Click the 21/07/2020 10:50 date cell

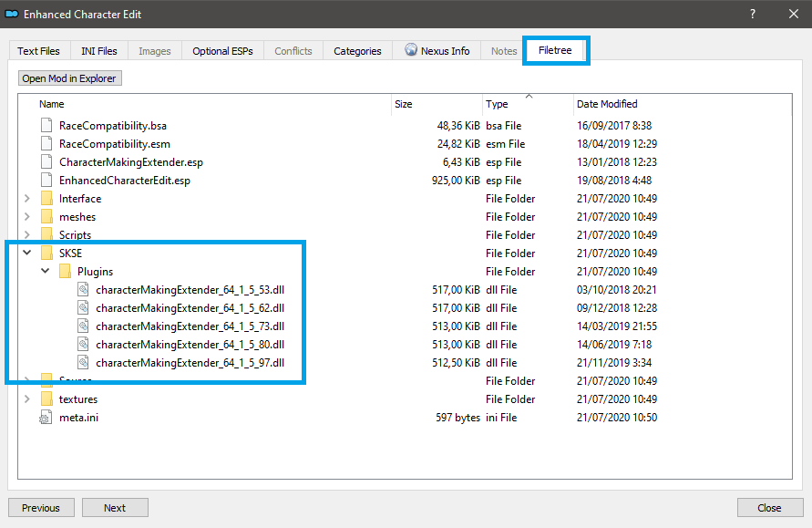point(617,418)
